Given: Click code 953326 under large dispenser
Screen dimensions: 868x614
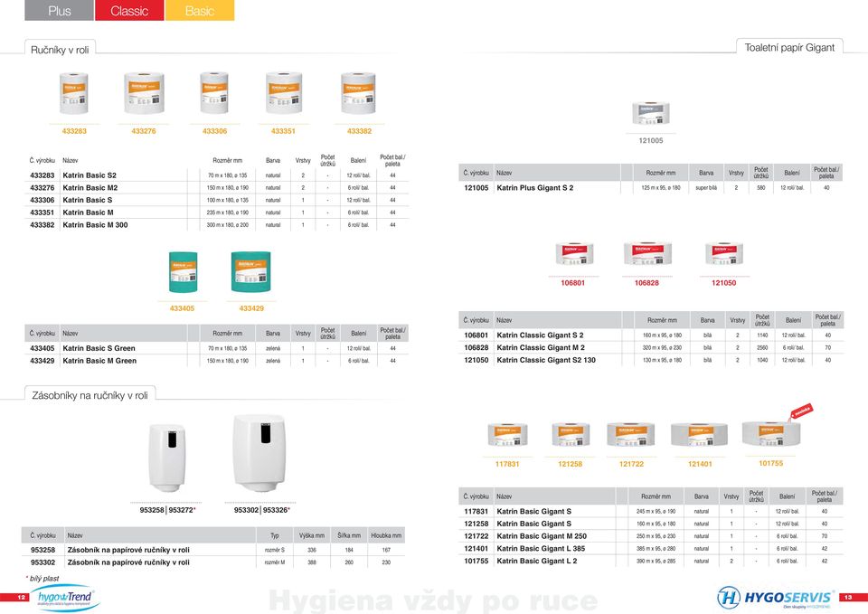Looking at the screenshot, I should (x=277, y=510).
